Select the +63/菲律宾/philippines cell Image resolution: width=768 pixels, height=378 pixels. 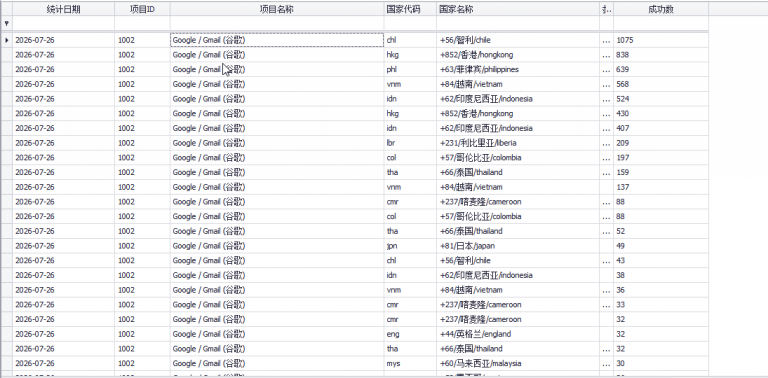coord(518,70)
